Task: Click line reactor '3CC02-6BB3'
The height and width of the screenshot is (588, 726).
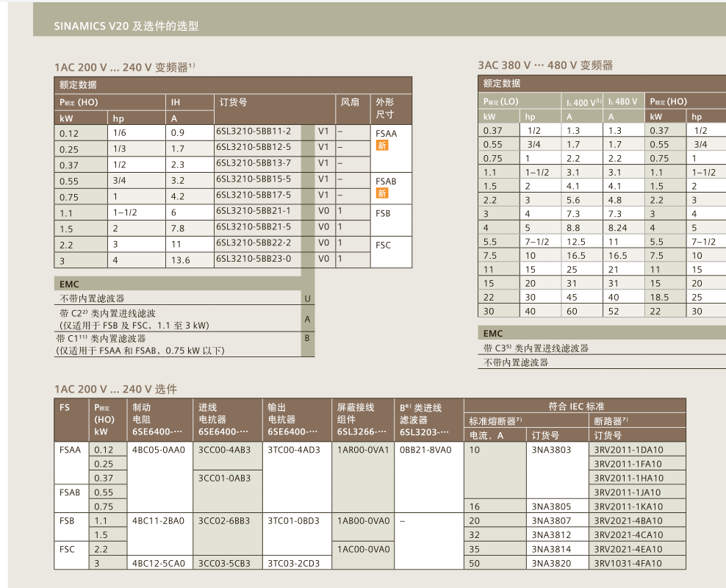Action: click(x=225, y=521)
